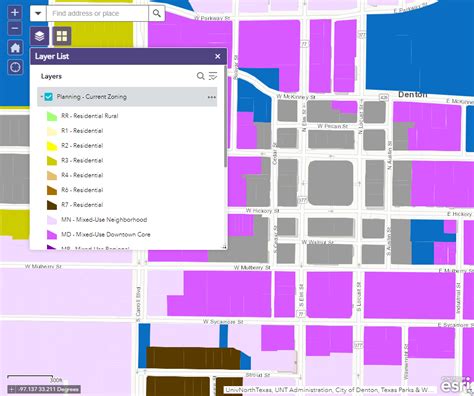Find my location on the map
Viewport: 474px width, 396px height.
[15, 67]
